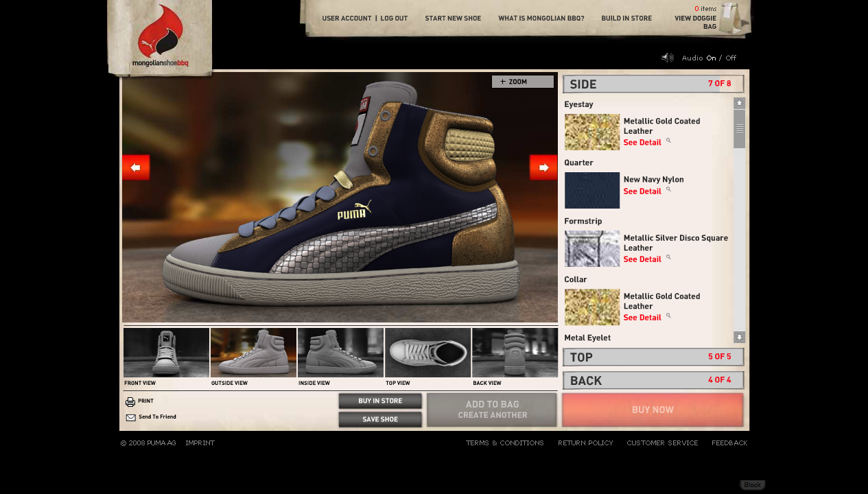
Task: Click the Print link
Action: tap(145, 401)
